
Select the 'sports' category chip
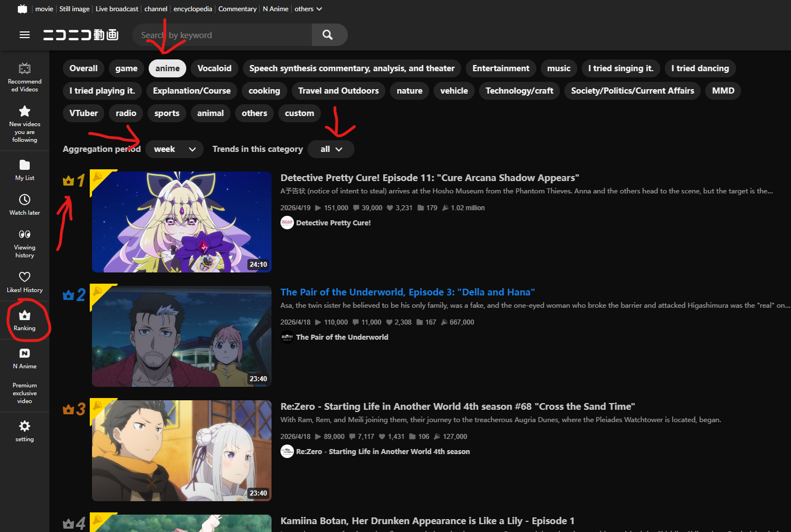click(x=167, y=113)
